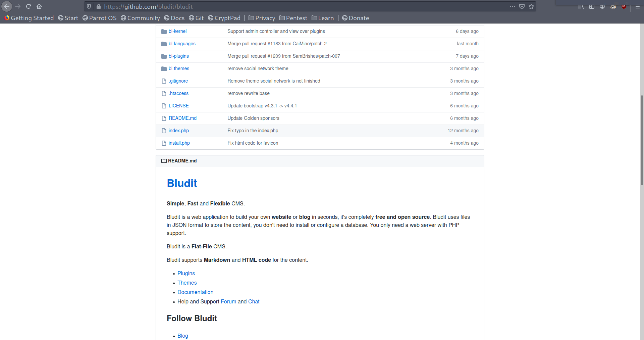Open Git bookmark

point(196,18)
